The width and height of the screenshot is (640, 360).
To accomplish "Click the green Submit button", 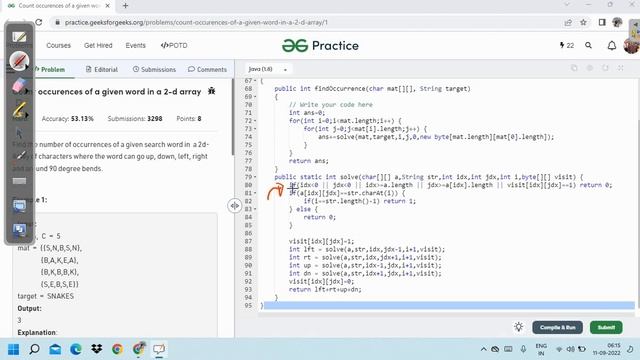I will click(x=606, y=327).
